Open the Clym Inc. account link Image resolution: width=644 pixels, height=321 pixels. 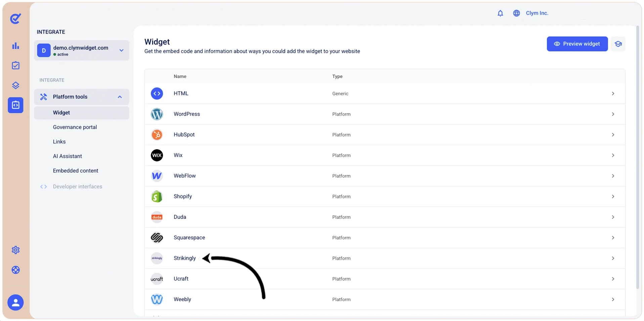coord(537,13)
